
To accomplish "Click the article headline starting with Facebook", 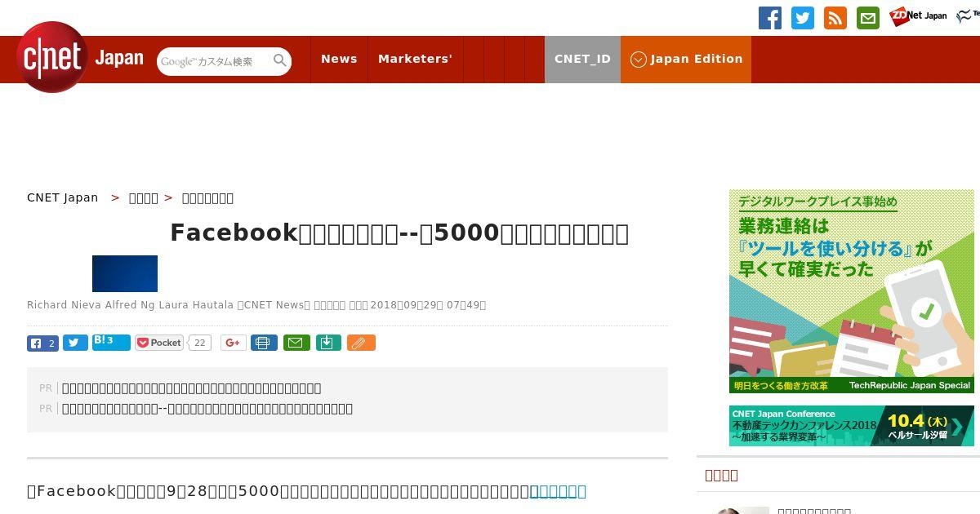I will pos(399,233).
